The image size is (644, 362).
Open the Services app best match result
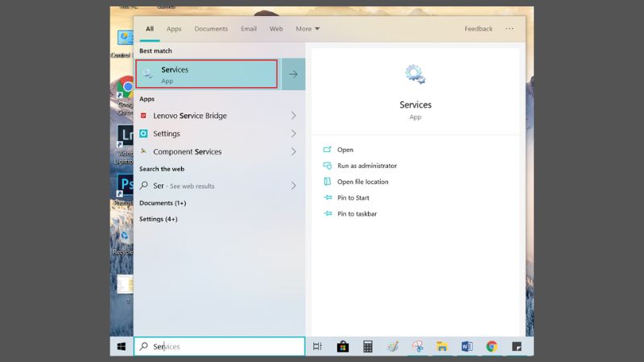point(208,74)
